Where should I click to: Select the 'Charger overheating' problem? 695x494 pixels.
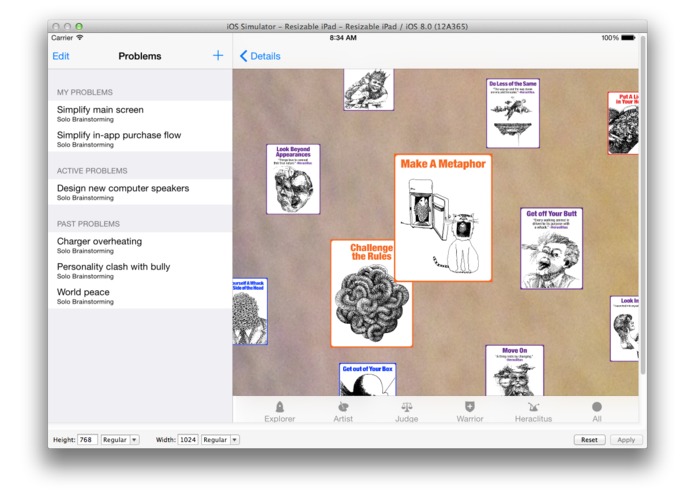pyautogui.click(x=140, y=245)
